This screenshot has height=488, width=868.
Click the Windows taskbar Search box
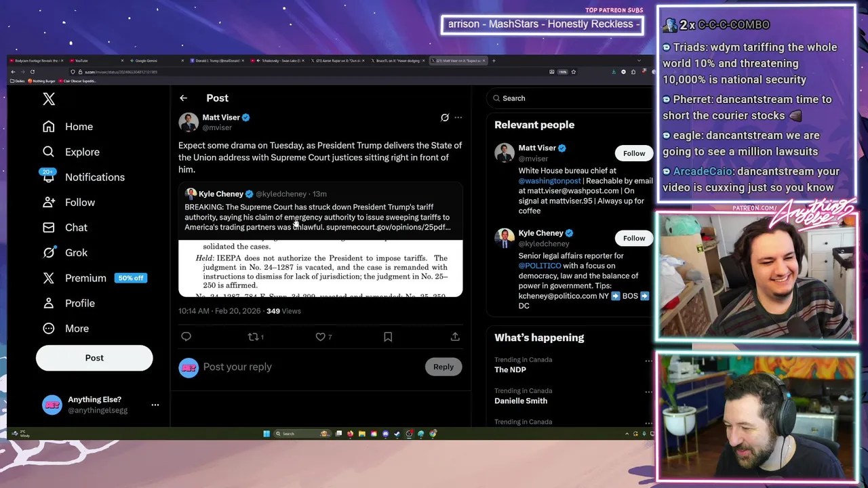(x=302, y=434)
